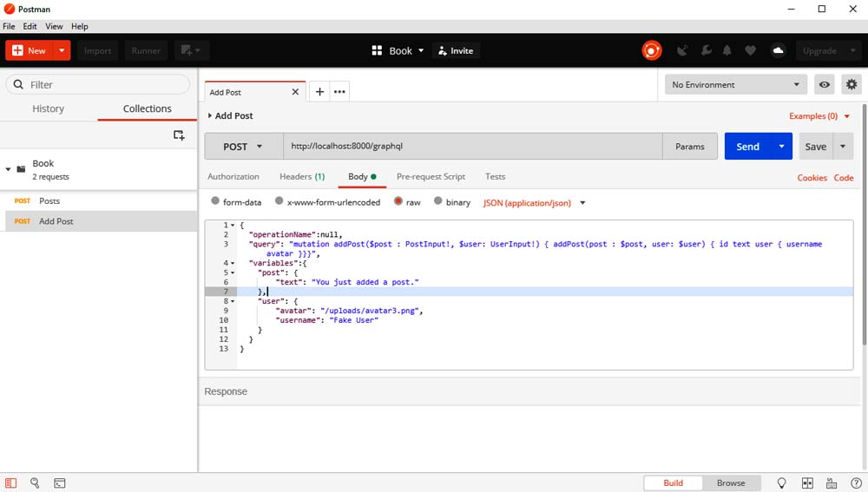Click the Upgrade button

coord(819,50)
